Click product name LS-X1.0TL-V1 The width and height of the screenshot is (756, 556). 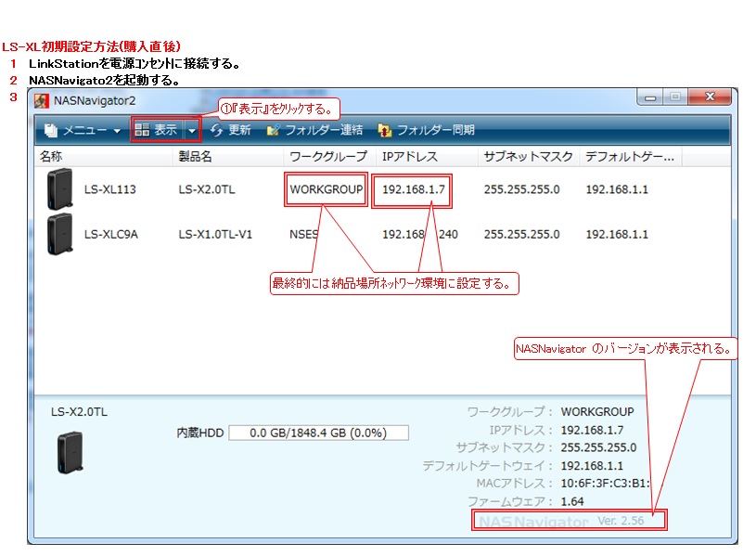tap(215, 235)
